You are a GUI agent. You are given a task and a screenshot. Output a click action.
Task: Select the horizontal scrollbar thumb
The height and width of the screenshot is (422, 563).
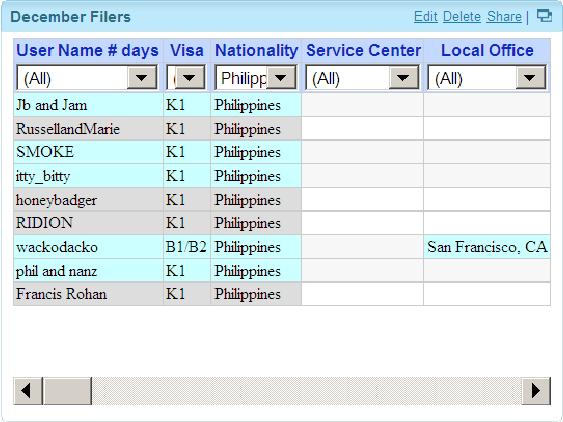67,390
